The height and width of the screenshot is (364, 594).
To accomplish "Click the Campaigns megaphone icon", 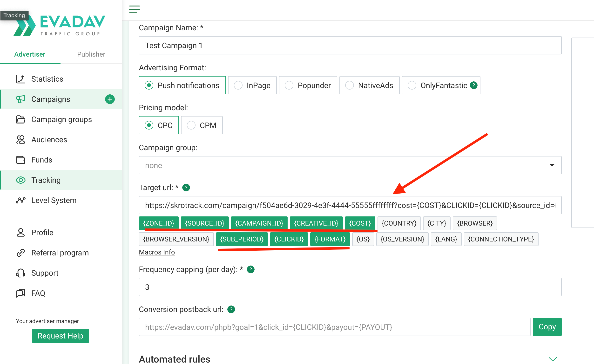I will point(20,99).
